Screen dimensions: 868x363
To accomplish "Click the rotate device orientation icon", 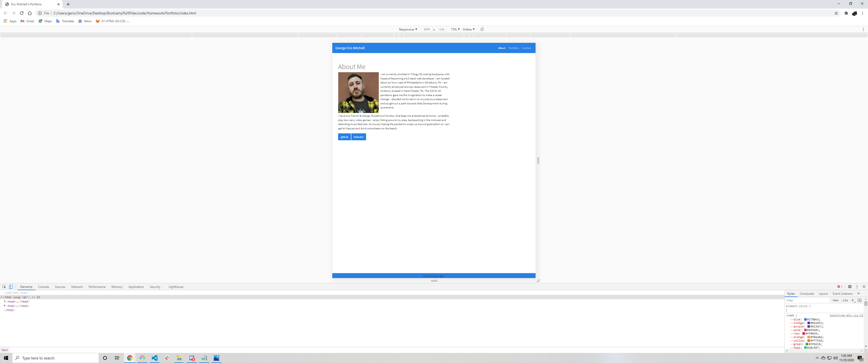I will point(482,29).
